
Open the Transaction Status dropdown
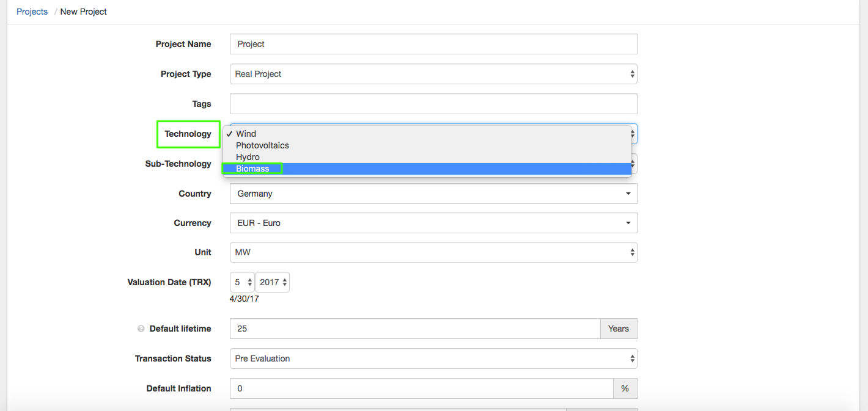[x=433, y=358]
